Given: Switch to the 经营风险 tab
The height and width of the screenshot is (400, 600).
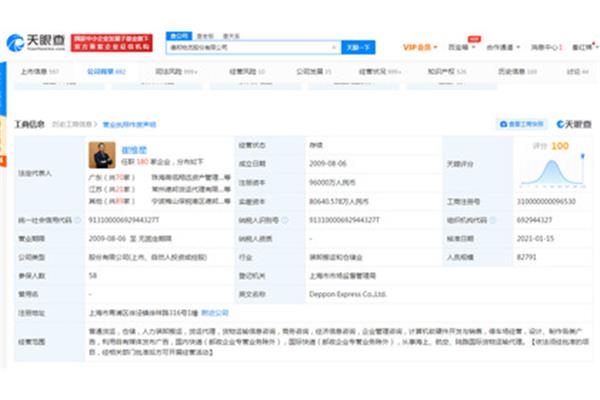Looking at the screenshot, I should [247, 72].
